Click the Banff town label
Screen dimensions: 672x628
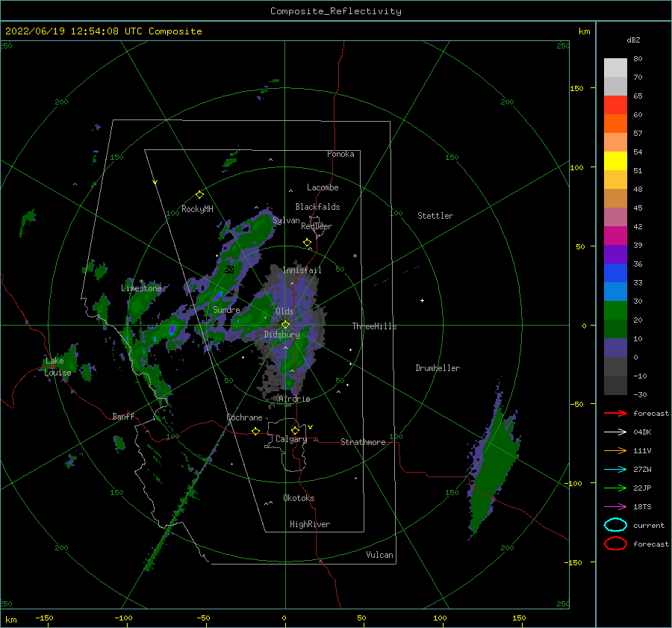(123, 417)
